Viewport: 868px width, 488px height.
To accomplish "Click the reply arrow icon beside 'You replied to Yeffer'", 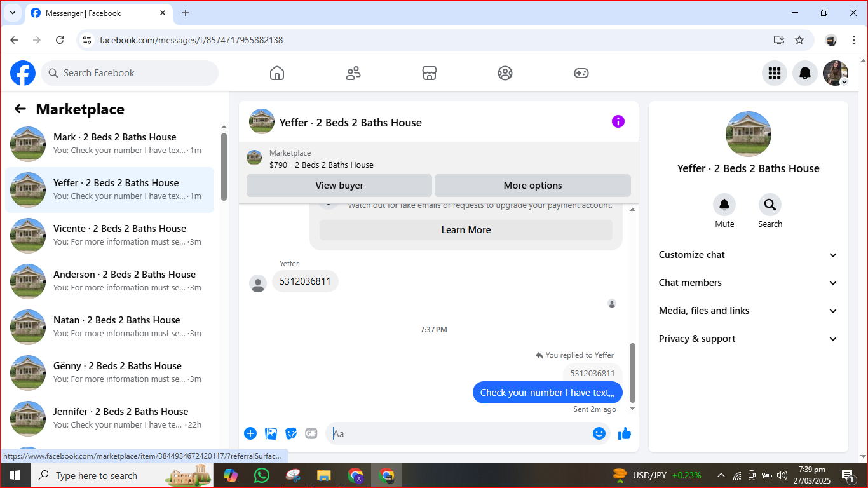I will click(539, 355).
